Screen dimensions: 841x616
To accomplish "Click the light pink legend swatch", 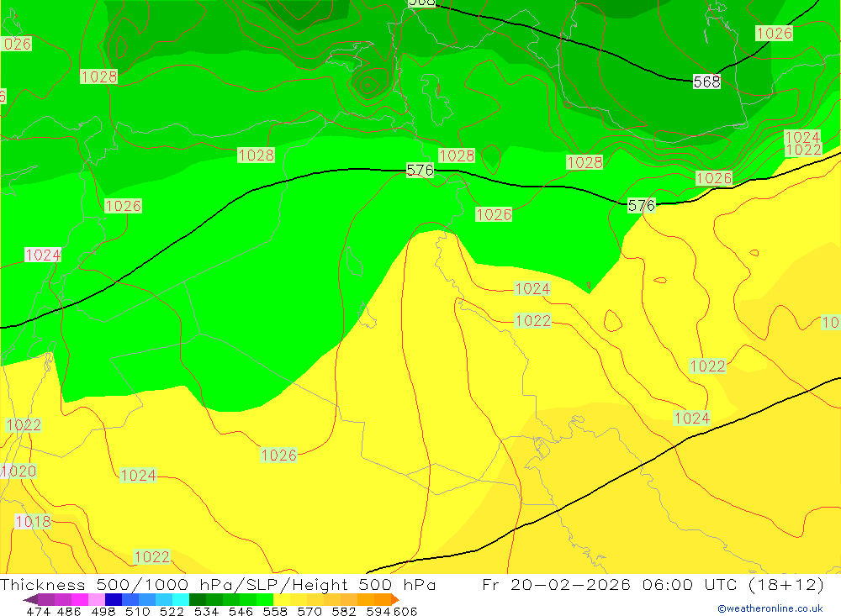I will click(97, 599).
